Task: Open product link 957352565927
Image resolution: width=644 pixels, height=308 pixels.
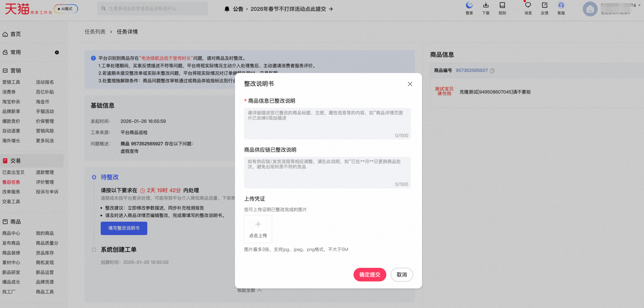Action: [472, 70]
